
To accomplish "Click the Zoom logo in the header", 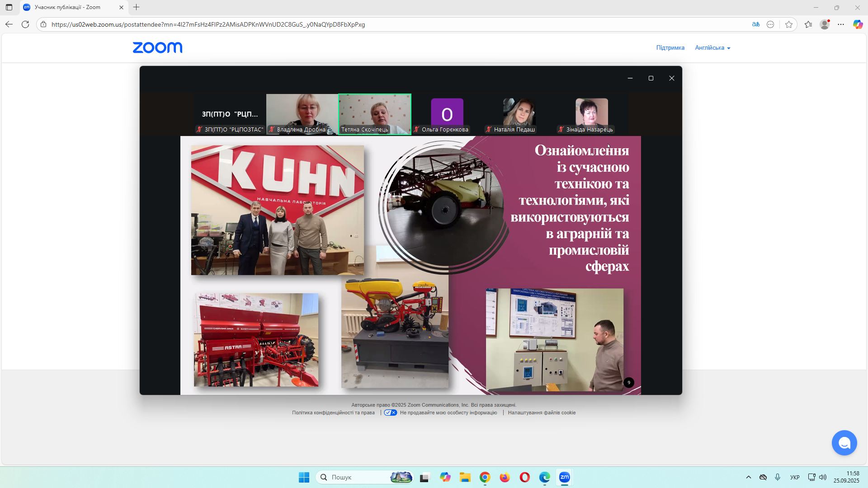I will (157, 47).
